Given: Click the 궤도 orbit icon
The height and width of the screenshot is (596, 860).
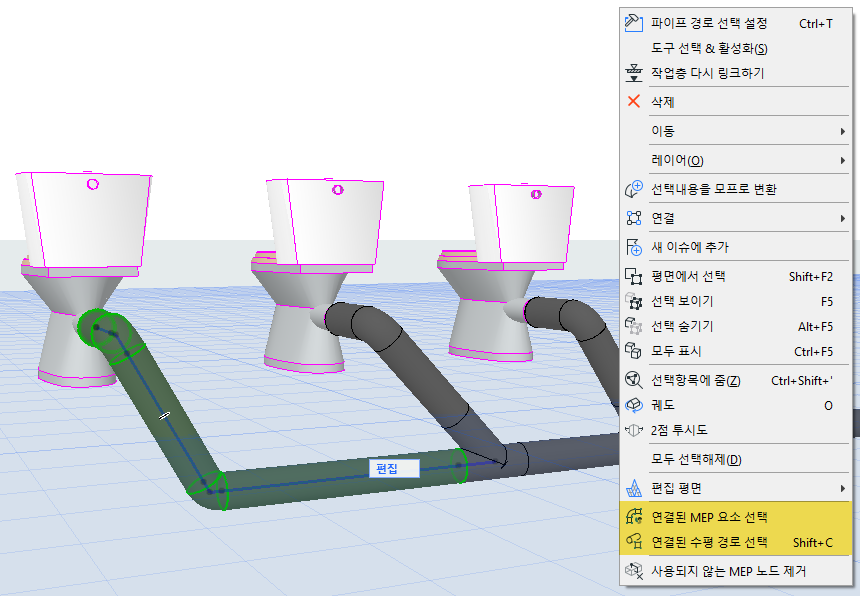Looking at the screenshot, I should pyautogui.click(x=633, y=405).
